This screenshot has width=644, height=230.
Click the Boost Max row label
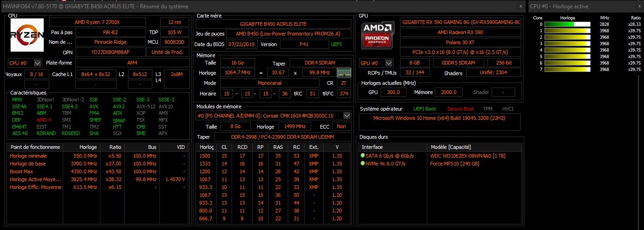click(22, 171)
